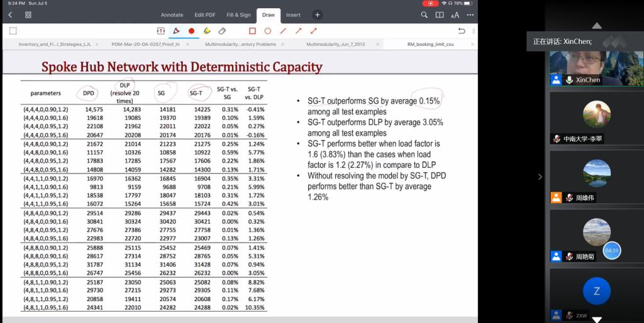Collapse the participants panel chevron
644x323 pixels.
[540, 177]
